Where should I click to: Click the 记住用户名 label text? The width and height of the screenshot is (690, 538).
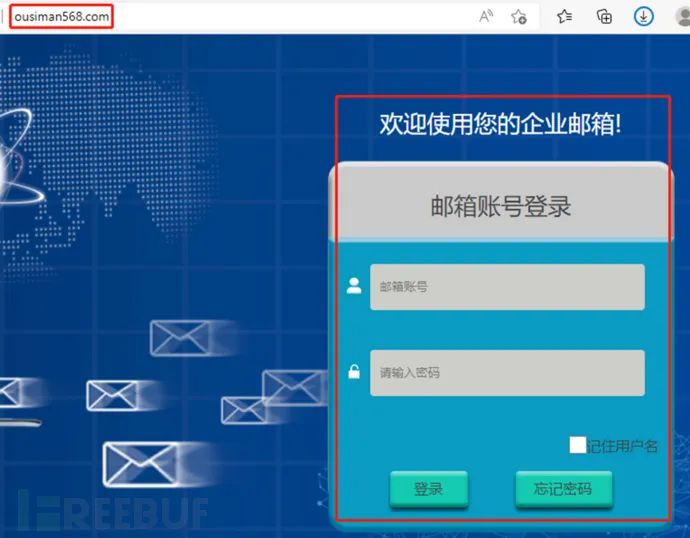tap(622, 447)
